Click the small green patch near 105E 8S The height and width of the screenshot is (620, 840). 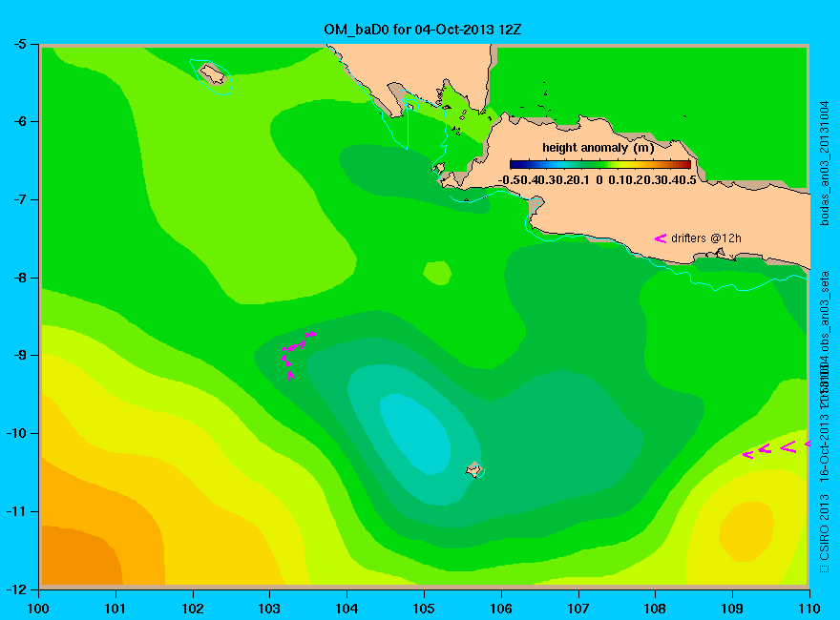point(436,273)
